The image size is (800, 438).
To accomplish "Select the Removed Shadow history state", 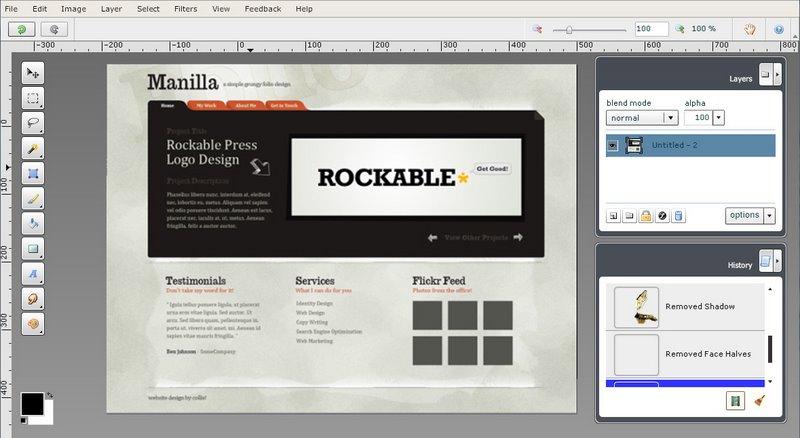I will pos(685,307).
